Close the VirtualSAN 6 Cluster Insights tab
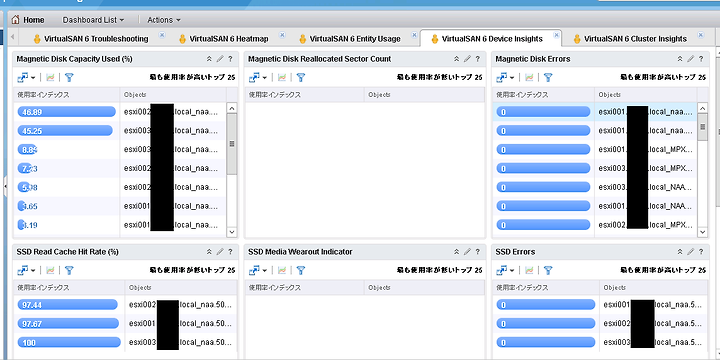The image size is (720, 360). (700, 34)
